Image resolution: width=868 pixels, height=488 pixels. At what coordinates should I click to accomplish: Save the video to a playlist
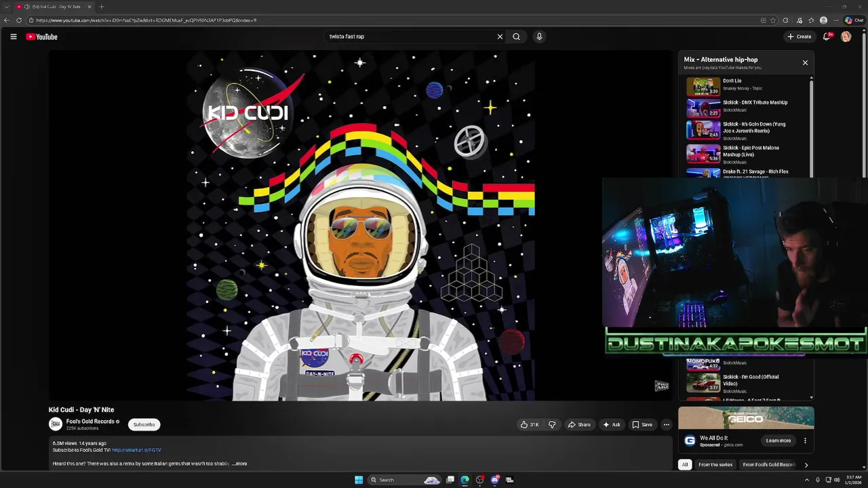pos(642,424)
